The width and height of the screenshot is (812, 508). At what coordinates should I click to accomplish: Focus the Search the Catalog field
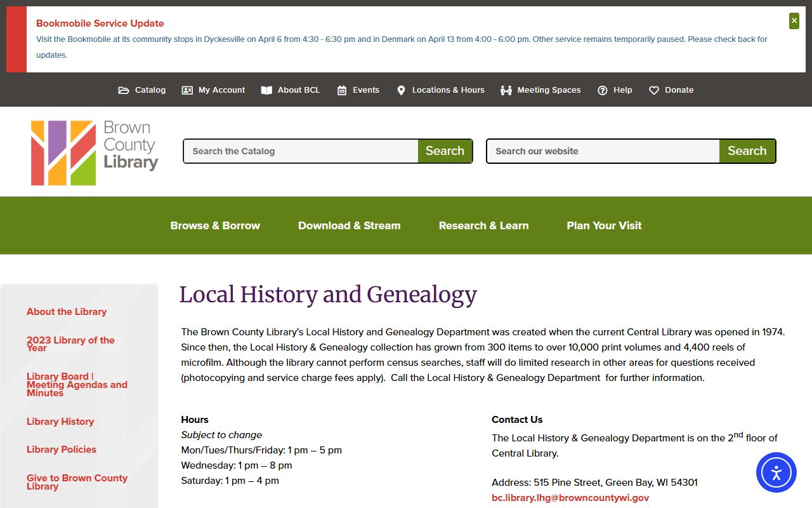coord(301,151)
